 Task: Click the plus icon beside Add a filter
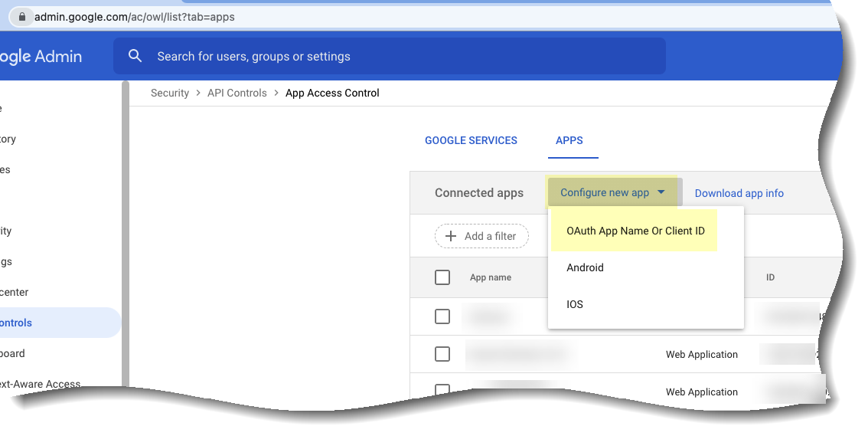point(451,236)
